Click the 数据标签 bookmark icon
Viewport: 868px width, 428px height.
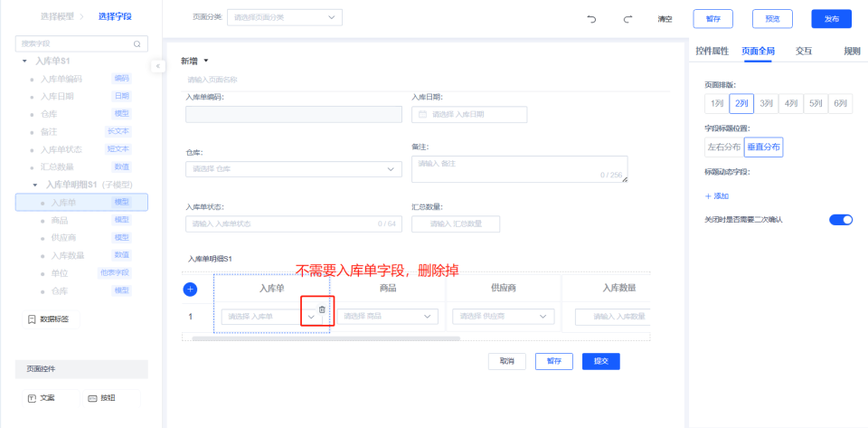point(33,319)
